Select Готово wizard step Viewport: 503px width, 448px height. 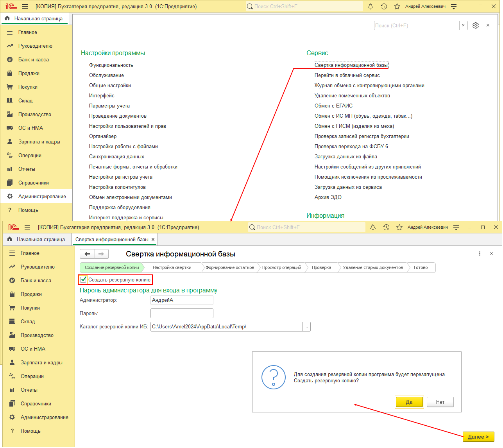[421, 267]
